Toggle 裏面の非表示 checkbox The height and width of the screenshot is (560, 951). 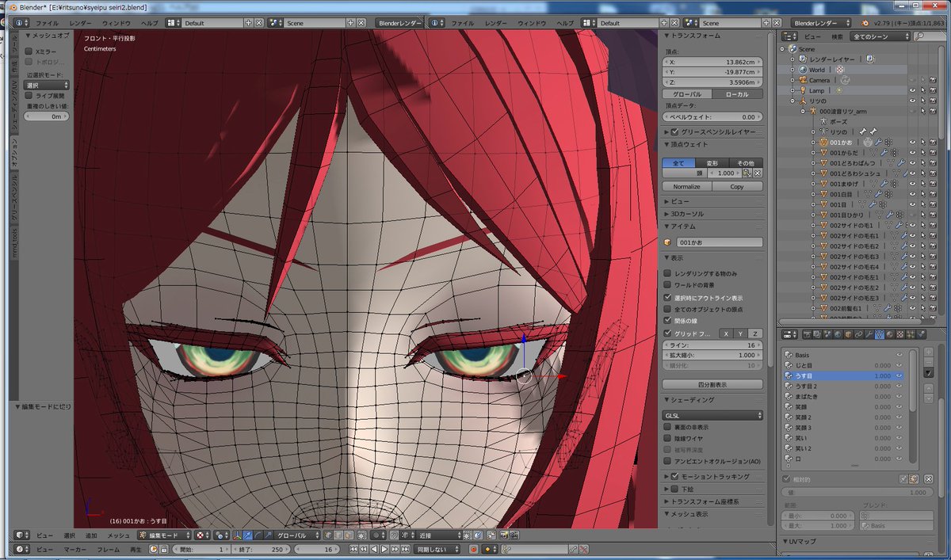[667, 427]
